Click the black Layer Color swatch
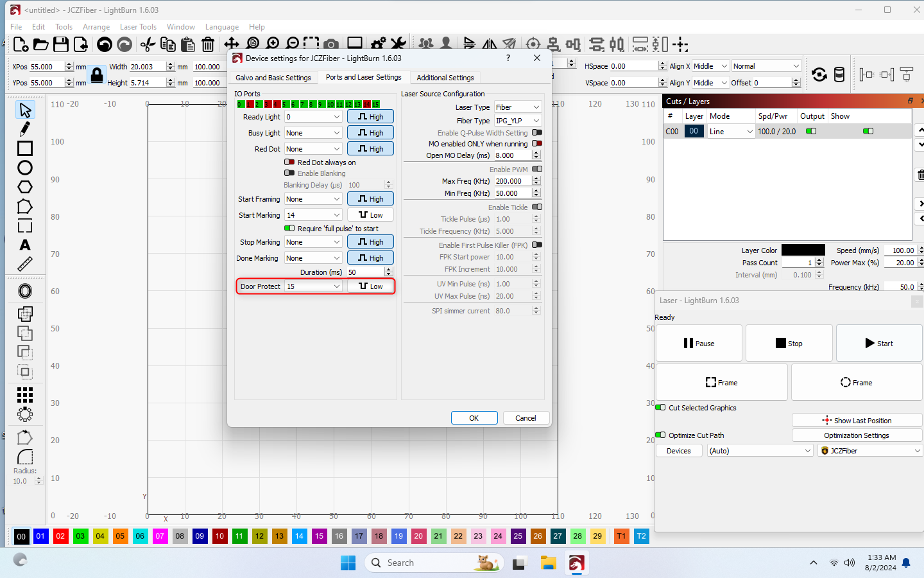Image resolution: width=924 pixels, height=578 pixels. (803, 250)
